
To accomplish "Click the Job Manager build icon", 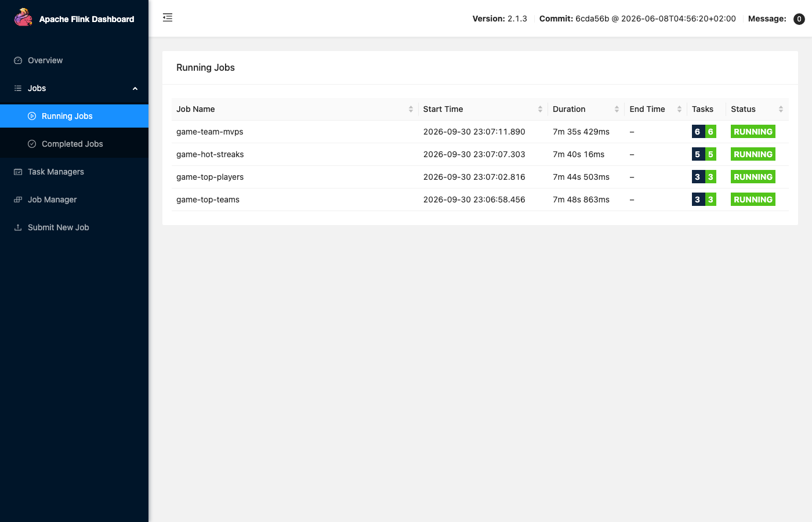I will point(18,200).
